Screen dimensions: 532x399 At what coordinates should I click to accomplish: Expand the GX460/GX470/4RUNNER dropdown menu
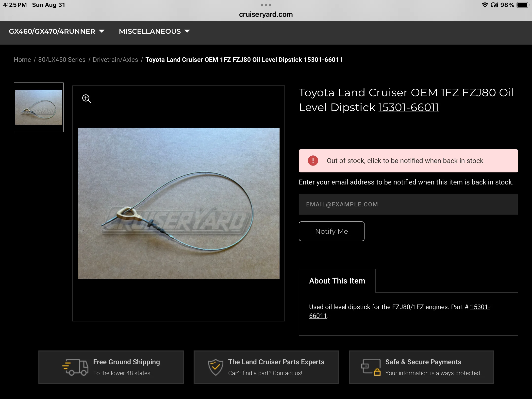[x=52, y=31]
